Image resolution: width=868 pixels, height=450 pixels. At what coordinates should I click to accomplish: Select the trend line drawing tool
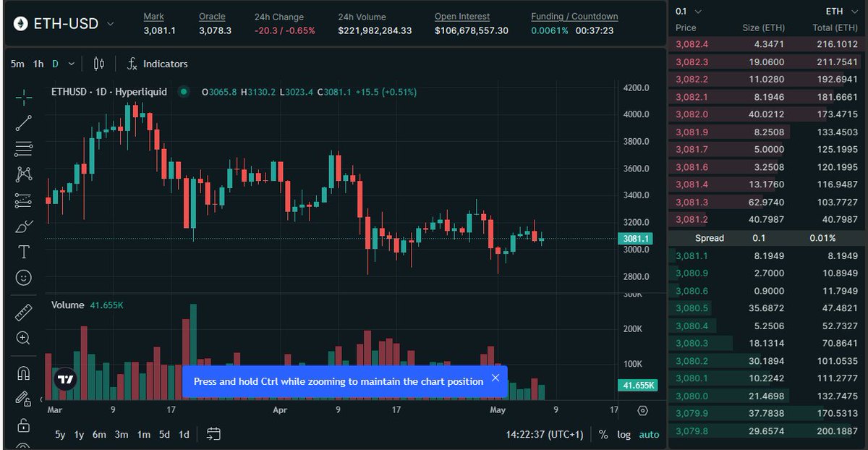(x=23, y=123)
